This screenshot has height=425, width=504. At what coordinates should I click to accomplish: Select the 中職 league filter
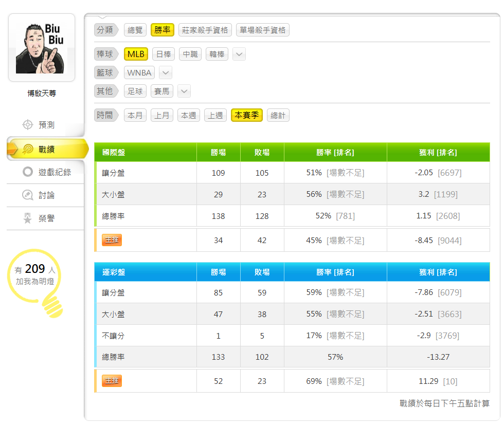190,54
